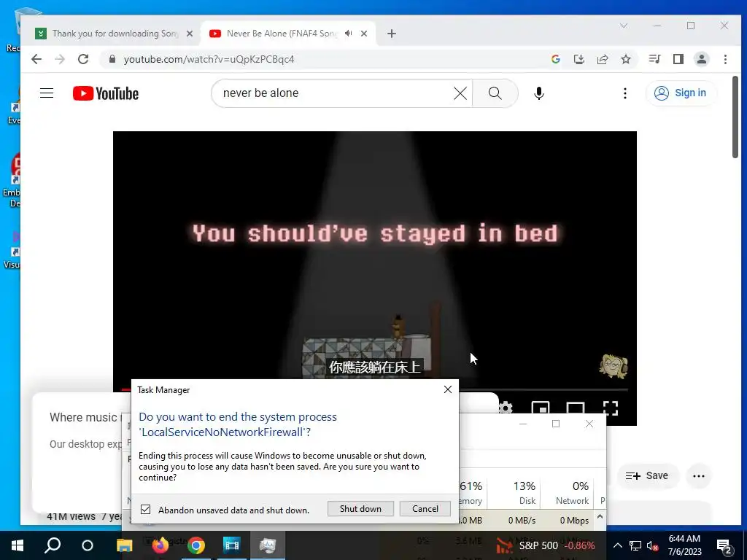Open the YouTube guide hamburger menu

point(47,93)
